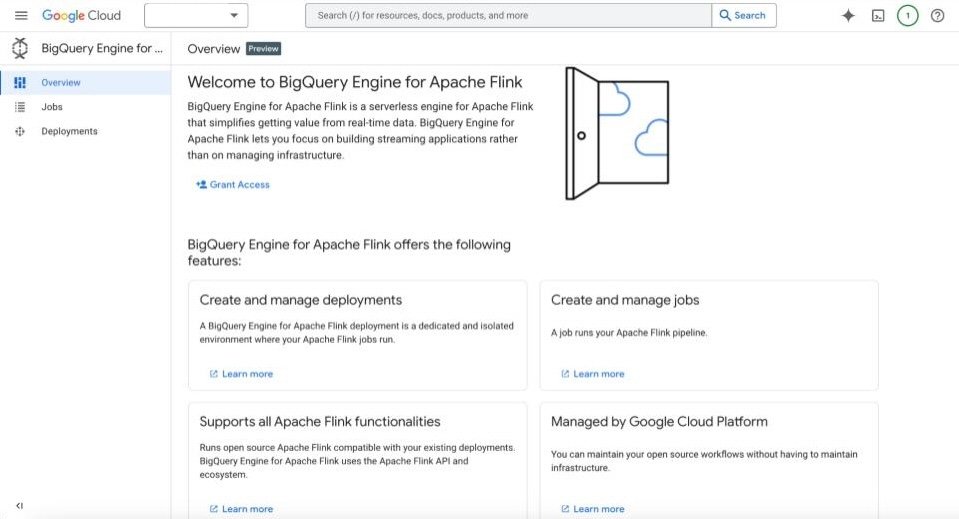Collapse the left navigation panel

(x=19, y=506)
